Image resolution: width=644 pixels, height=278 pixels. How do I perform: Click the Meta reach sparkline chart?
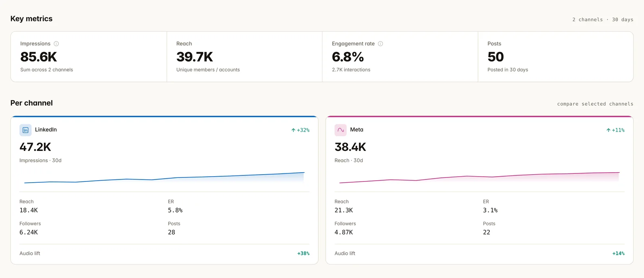click(x=479, y=177)
